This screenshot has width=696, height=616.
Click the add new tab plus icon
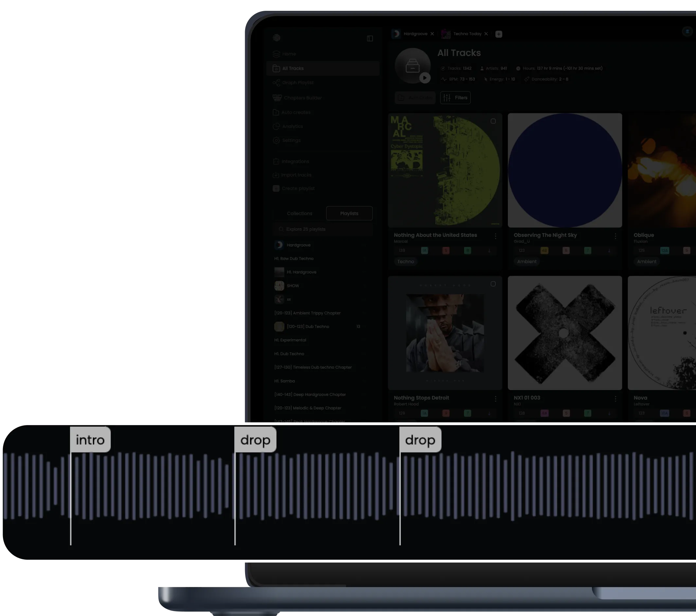point(498,34)
